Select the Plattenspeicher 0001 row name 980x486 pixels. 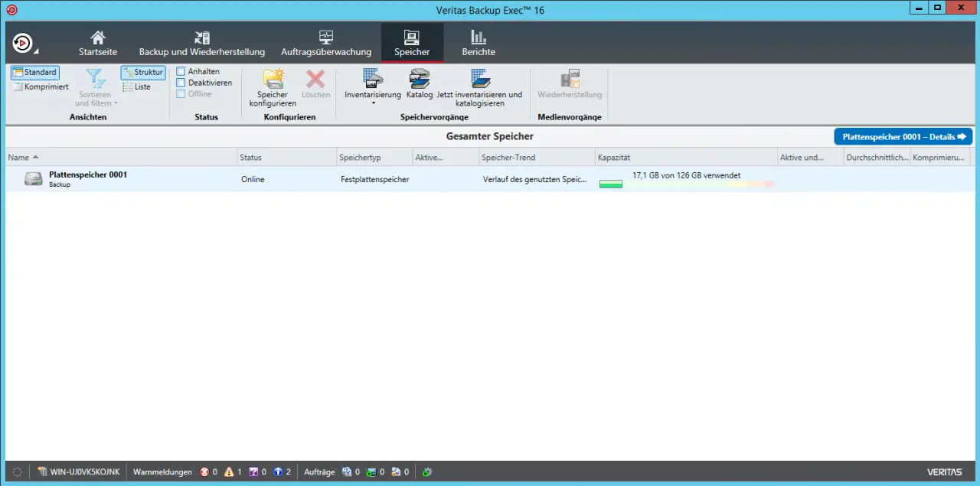point(88,175)
